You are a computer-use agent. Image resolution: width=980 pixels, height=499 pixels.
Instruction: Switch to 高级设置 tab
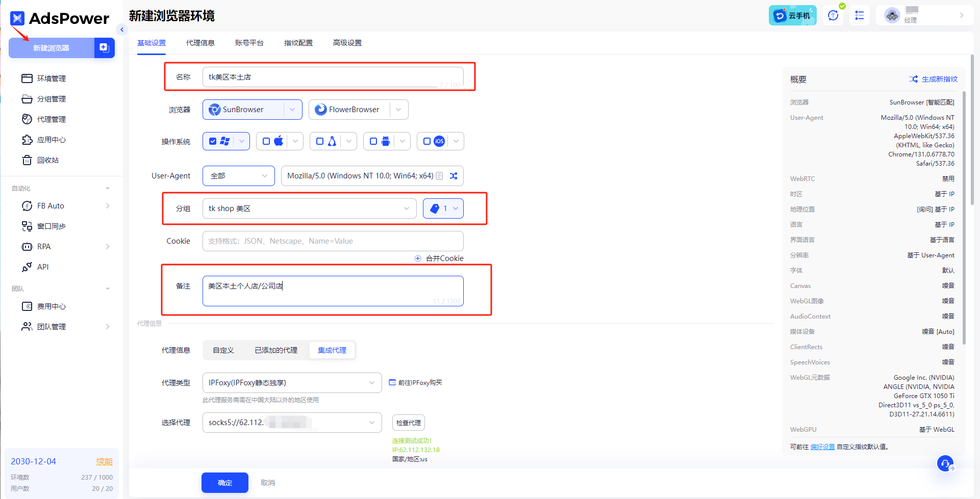click(347, 43)
